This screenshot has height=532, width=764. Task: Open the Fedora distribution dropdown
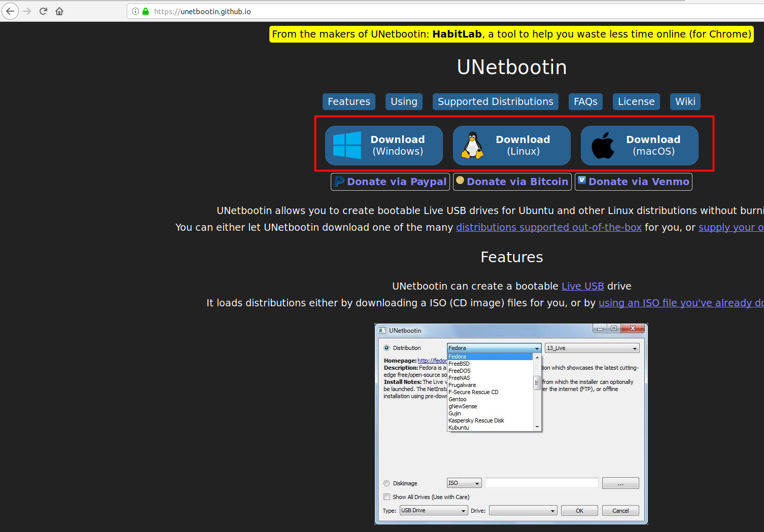[494, 348]
